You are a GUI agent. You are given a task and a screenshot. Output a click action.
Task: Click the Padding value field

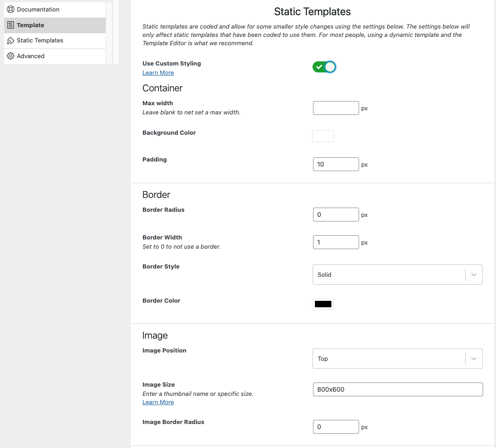pyautogui.click(x=336, y=164)
